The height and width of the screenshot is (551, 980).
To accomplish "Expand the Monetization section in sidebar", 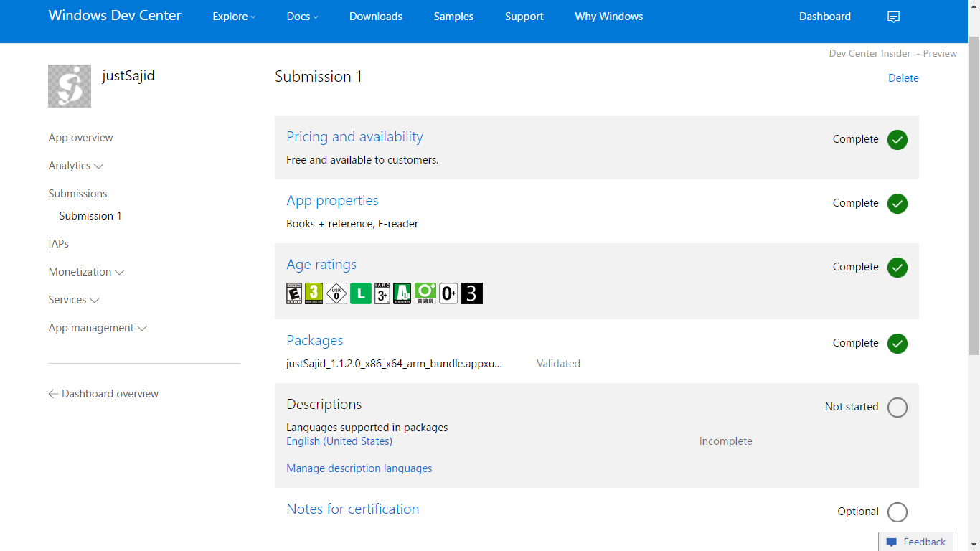I will pyautogui.click(x=86, y=272).
